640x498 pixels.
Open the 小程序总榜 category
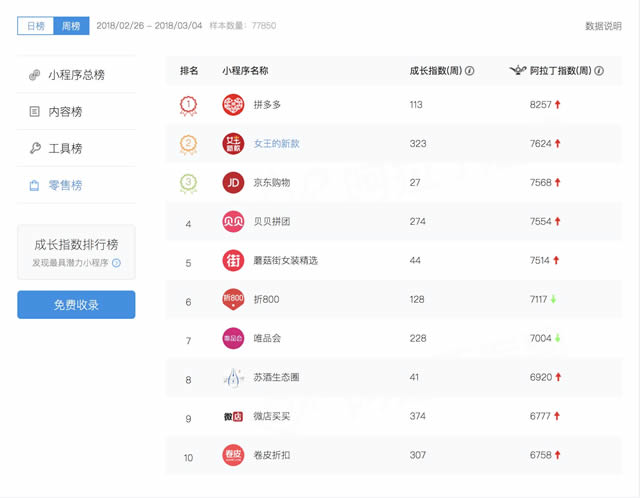[x=76, y=75]
